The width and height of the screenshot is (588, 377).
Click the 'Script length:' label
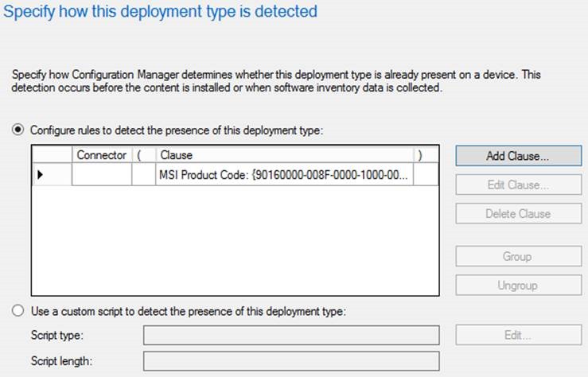[61, 361]
